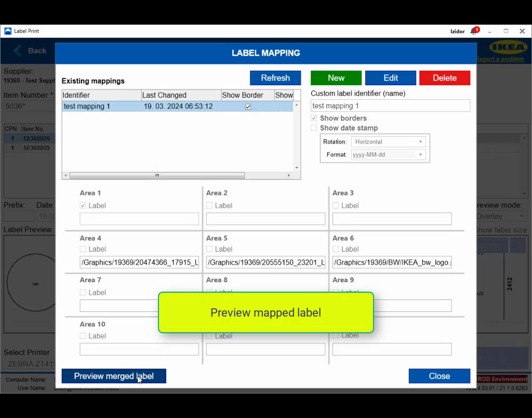Click Area 6 IKEA_bw_logo path field
This screenshot has height=418, width=532.
392,262
